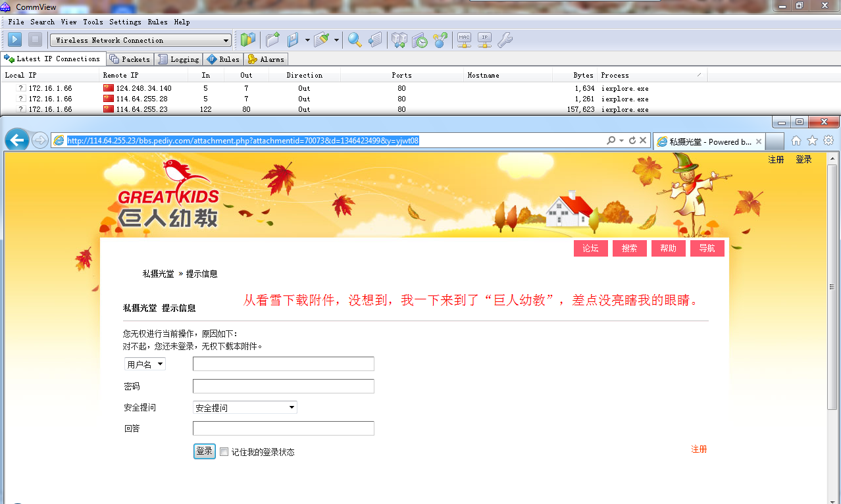The image size is (841, 504).
Task: Open the Search menu
Action: click(x=42, y=22)
